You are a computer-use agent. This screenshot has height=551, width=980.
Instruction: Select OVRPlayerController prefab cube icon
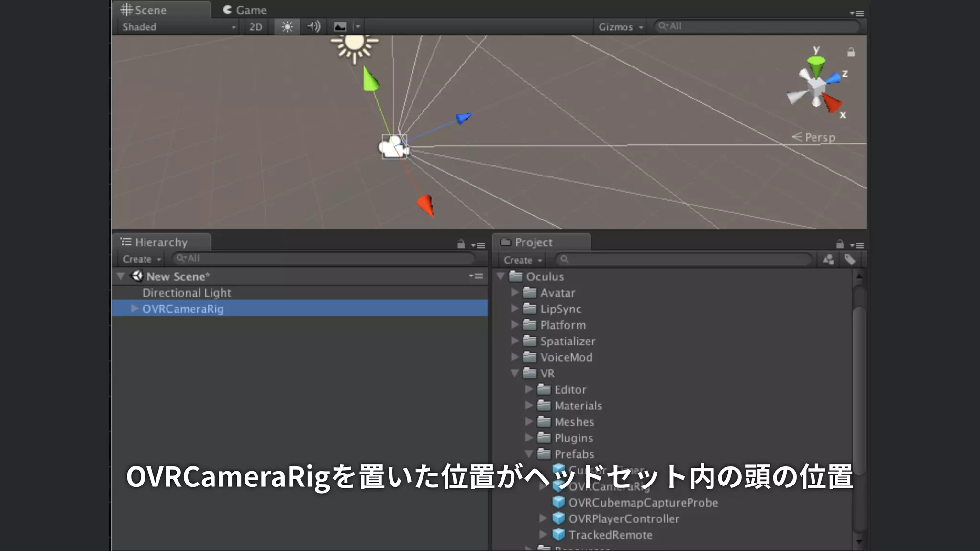tap(558, 518)
